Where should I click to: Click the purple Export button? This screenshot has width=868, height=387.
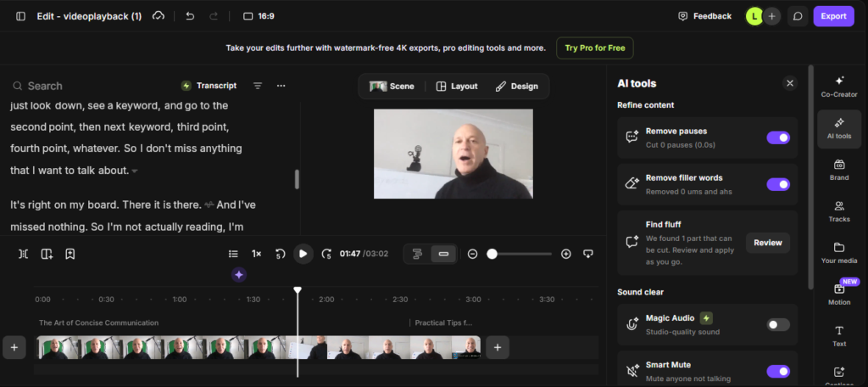click(833, 16)
